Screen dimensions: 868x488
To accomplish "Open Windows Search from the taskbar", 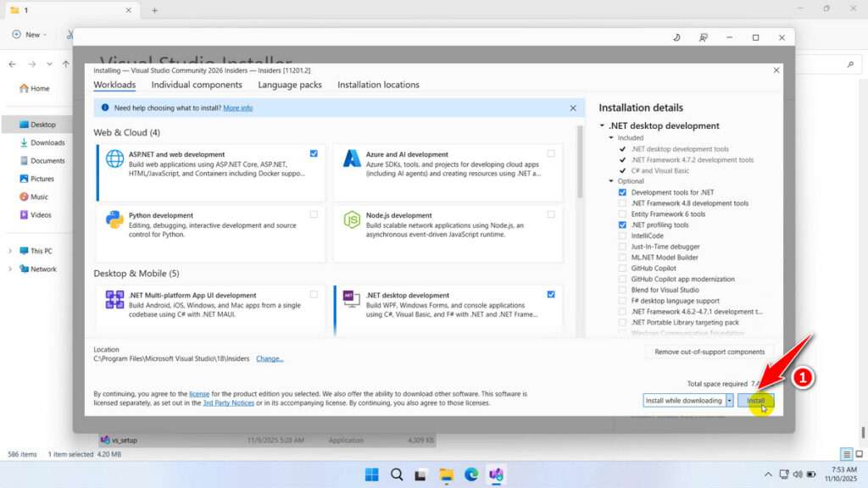I will [x=396, y=474].
